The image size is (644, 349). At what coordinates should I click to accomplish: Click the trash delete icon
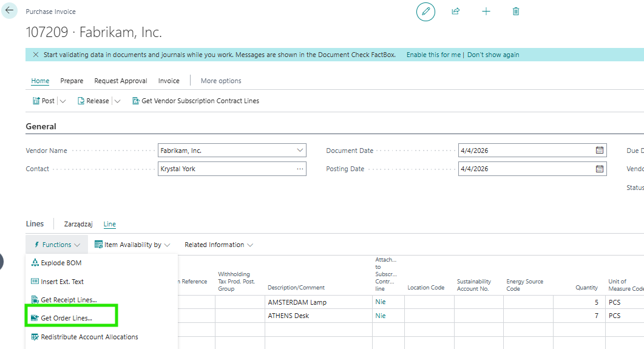click(x=516, y=12)
